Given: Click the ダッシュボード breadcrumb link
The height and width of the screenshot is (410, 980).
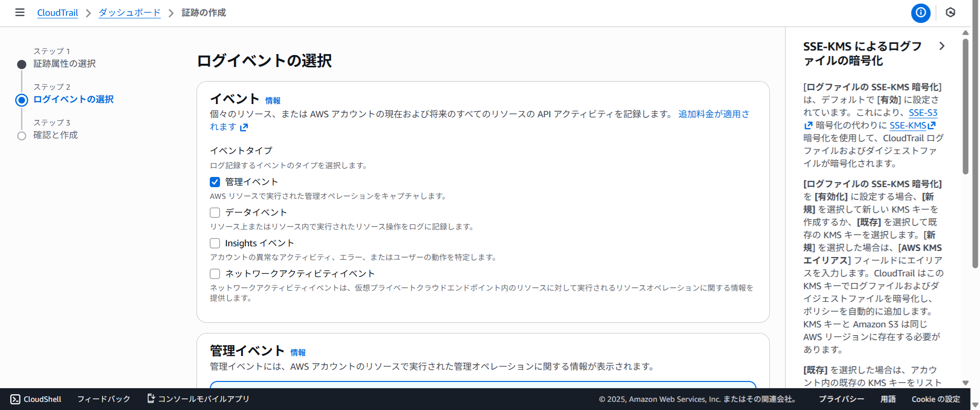Looking at the screenshot, I should coord(129,13).
